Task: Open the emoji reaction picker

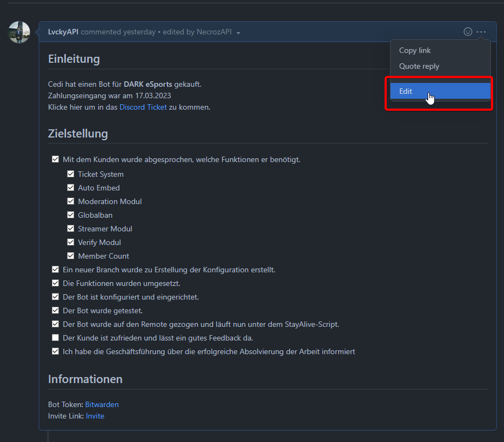Action: coord(467,32)
